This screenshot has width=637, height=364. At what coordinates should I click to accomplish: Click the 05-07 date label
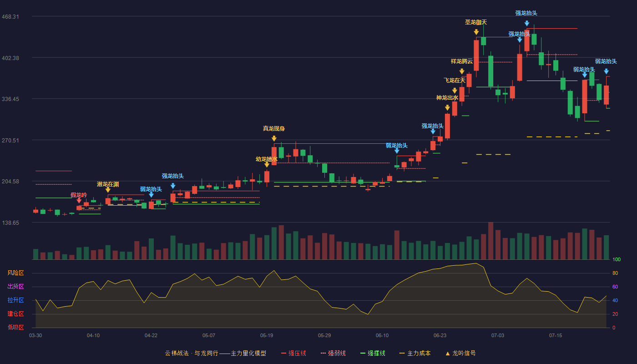pyautogui.click(x=209, y=335)
